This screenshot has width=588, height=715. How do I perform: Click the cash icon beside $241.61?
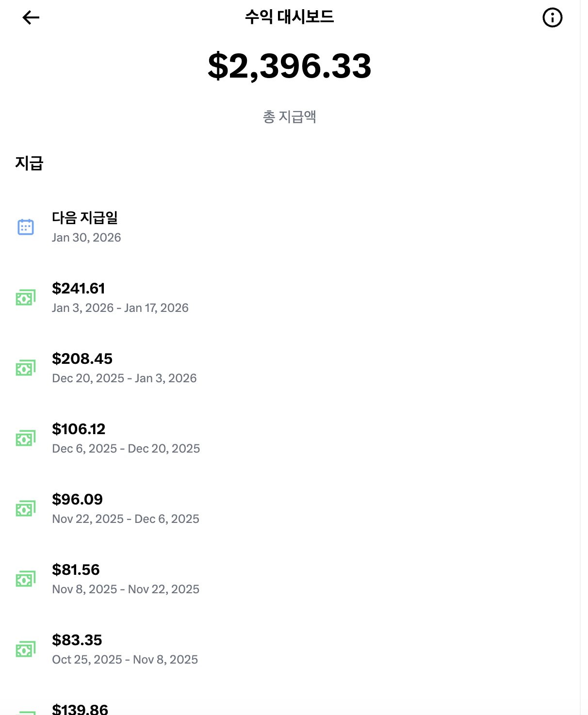[x=26, y=297]
